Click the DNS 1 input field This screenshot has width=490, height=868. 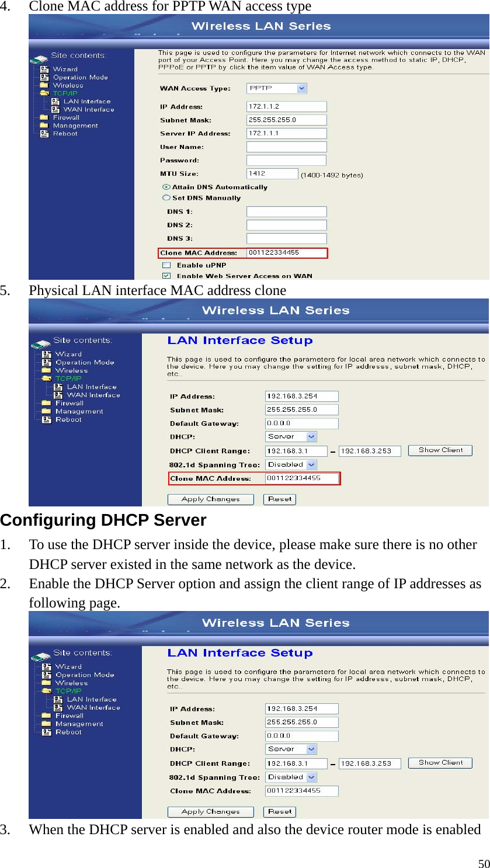pos(287,211)
